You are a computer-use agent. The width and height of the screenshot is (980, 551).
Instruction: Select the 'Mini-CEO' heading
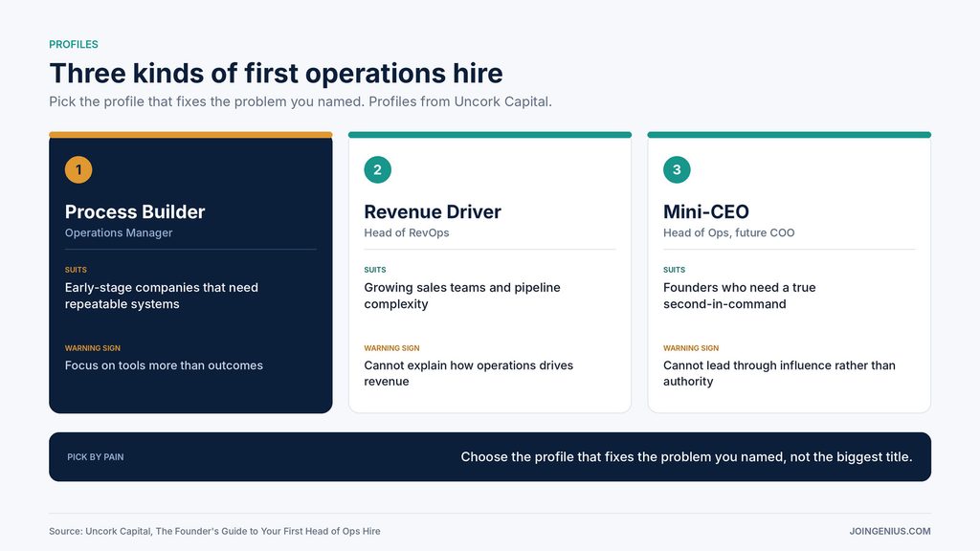pyautogui.click(x=705, y=211)
